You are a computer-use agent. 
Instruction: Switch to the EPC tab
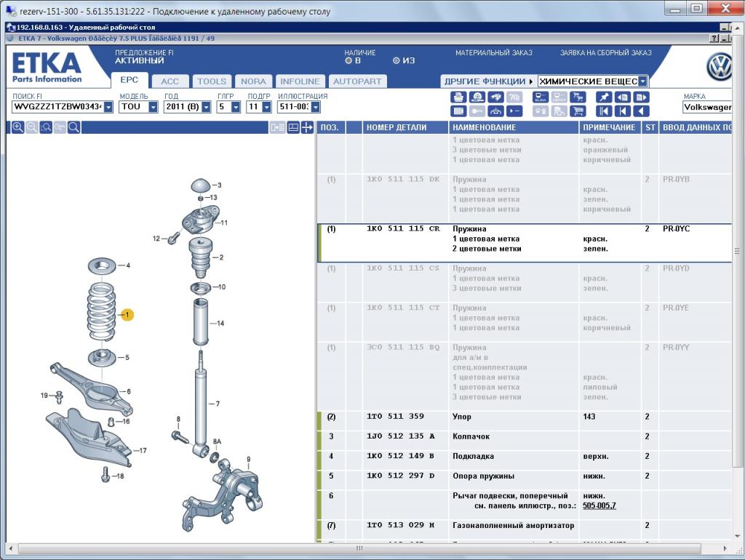130,80
